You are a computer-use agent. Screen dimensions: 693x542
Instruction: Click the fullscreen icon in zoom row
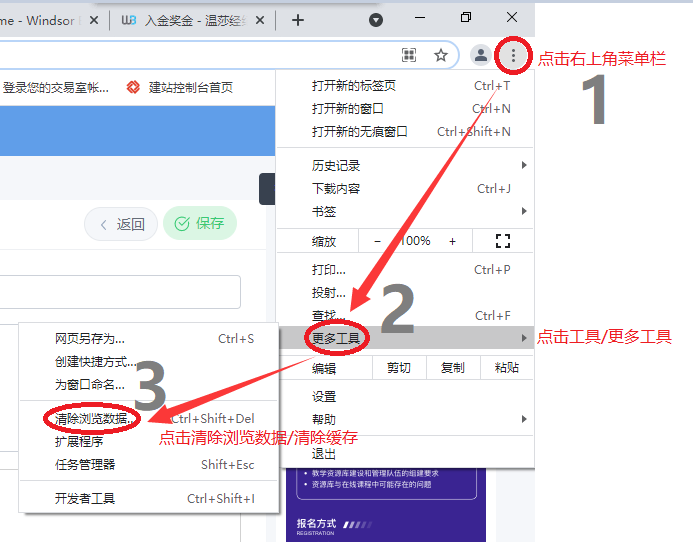[x=503, y=241]
